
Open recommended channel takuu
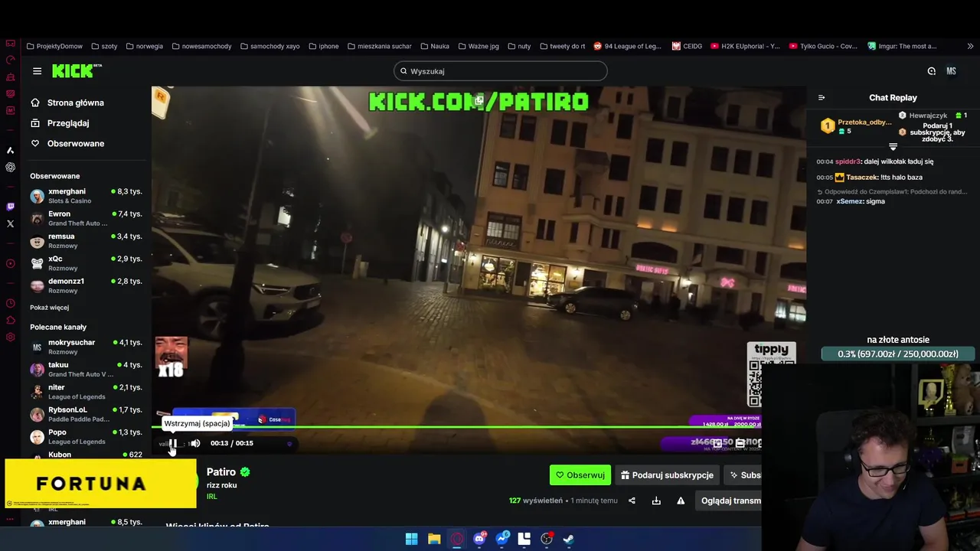coord(86,369)
